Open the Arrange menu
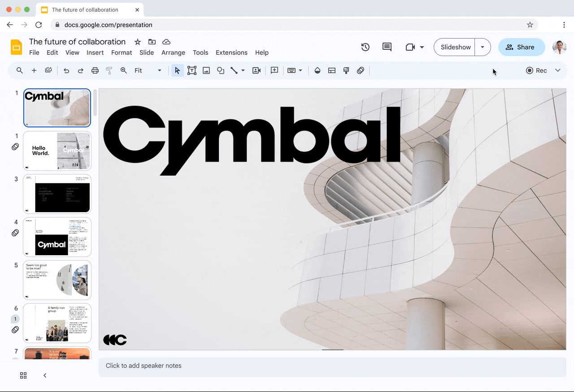The image size is (574, 392). click(173, 52)
